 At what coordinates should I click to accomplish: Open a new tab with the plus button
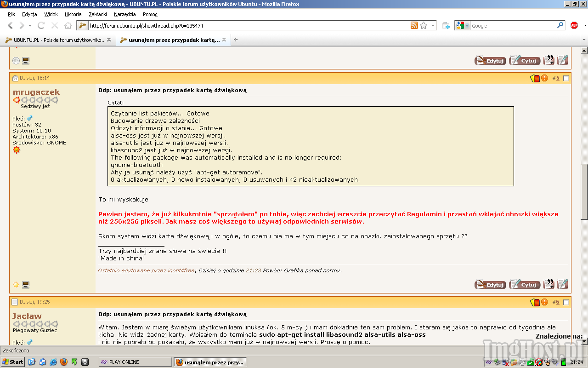point(236,40)
